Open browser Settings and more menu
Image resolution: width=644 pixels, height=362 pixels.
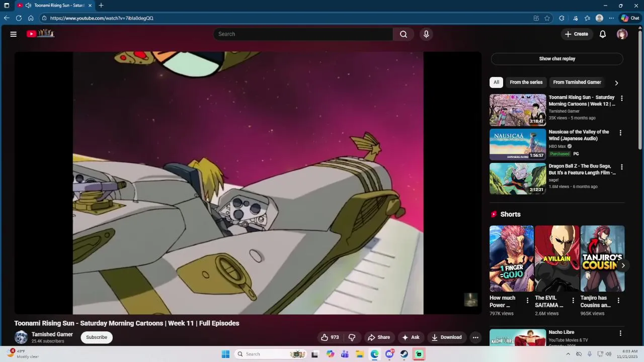coord(611,18)
